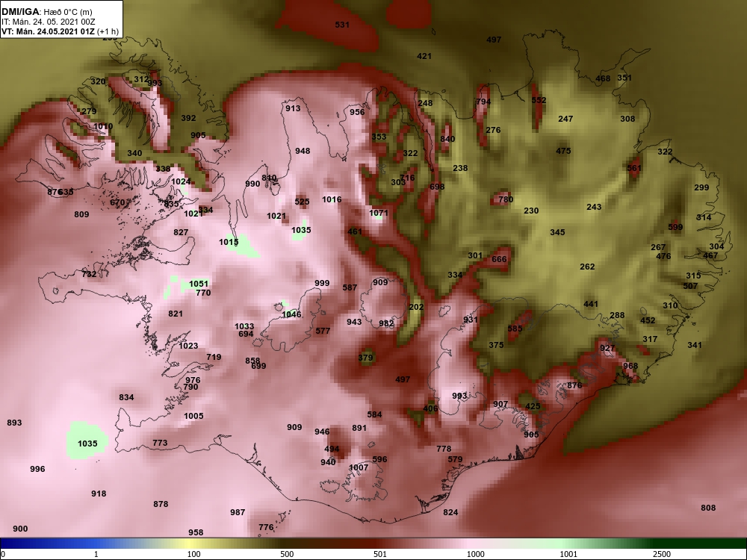
Task: Click the map value '345'
Action: pos(557,233)
